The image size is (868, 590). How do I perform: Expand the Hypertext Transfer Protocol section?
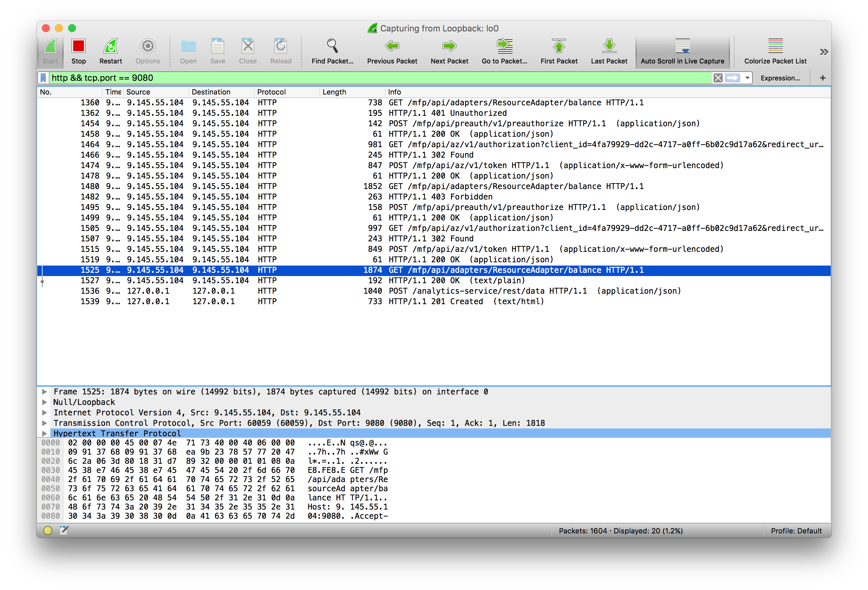pos(45,433)
